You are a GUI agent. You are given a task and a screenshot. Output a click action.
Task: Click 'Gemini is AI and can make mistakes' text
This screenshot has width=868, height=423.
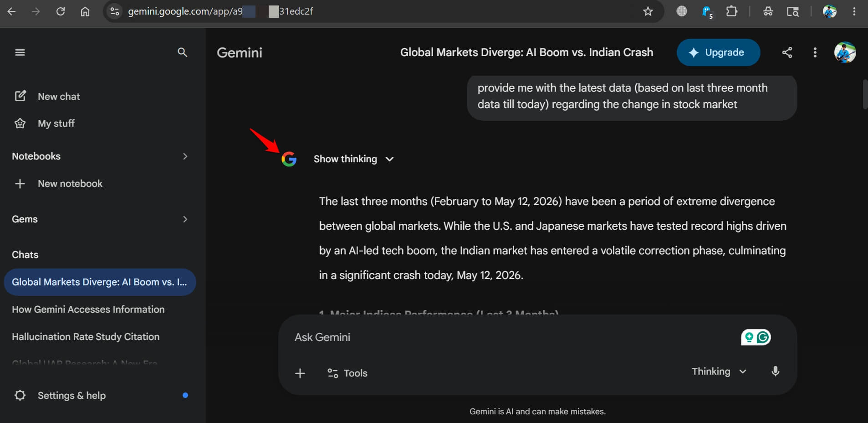[537, 411]
